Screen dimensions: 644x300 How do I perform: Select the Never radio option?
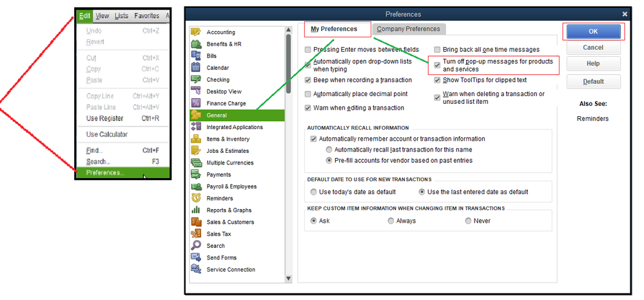(468, 221)
